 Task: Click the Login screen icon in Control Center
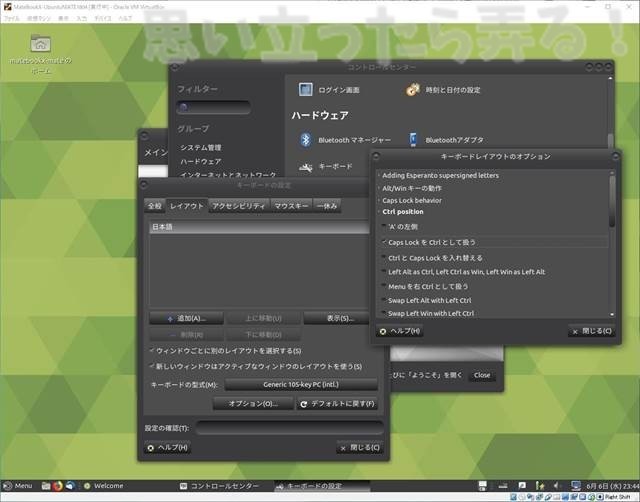(305, 89)
